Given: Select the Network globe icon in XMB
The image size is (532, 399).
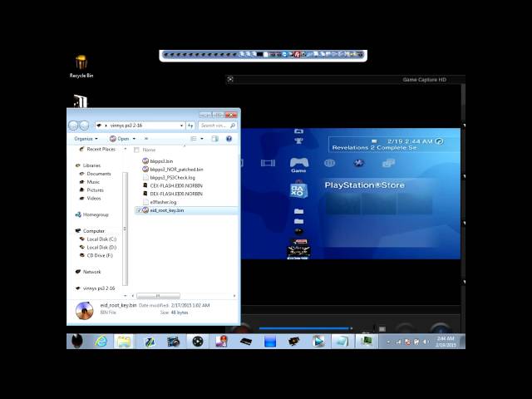Looking at the screenshot, I should coord(329,163).
